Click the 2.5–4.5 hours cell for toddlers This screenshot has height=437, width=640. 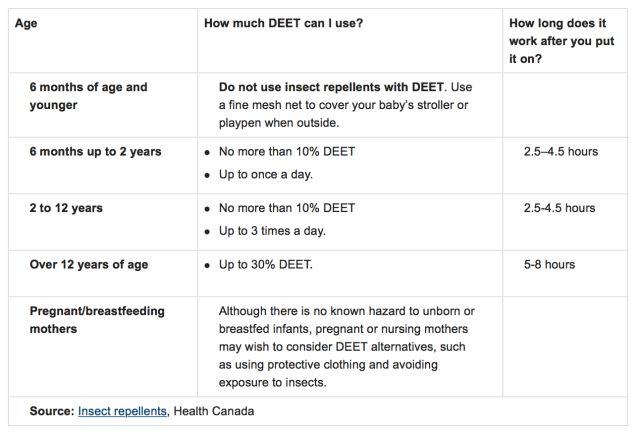point(560,151)
